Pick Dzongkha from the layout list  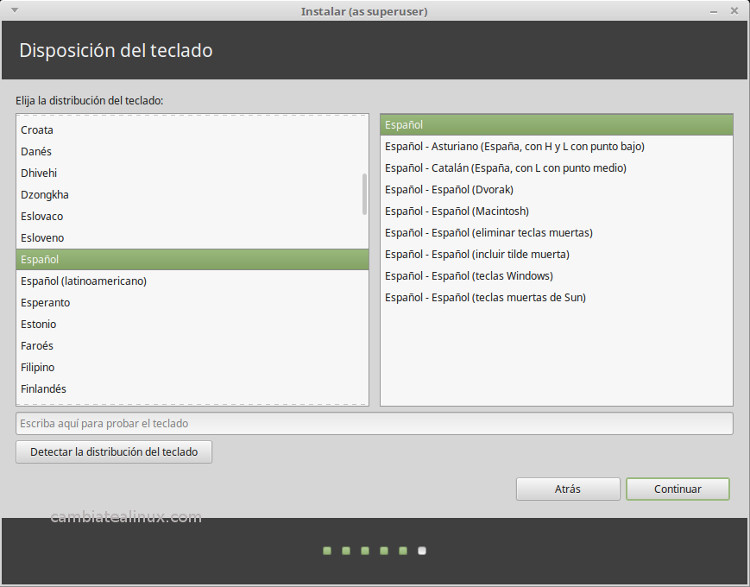192,195
